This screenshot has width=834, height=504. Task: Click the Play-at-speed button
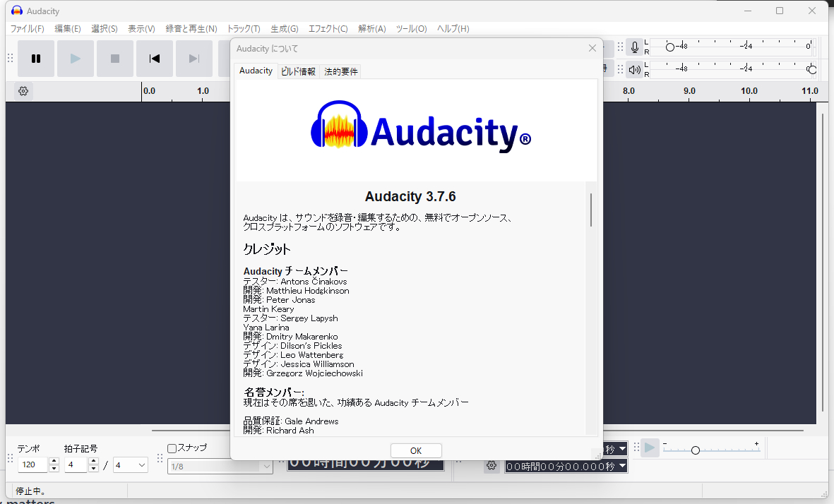click(x=650, y=448)
